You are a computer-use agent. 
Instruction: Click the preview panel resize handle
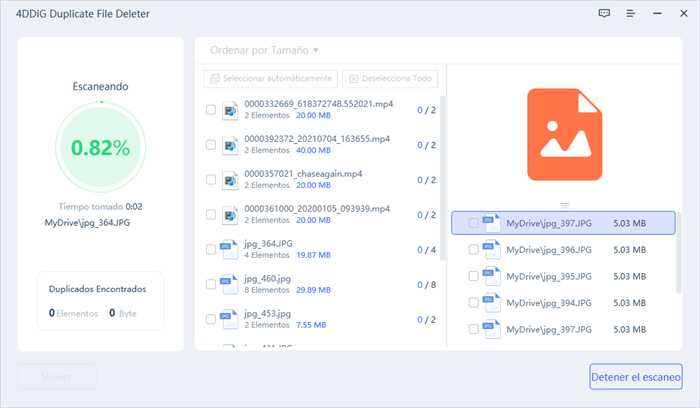pos(565,205)
